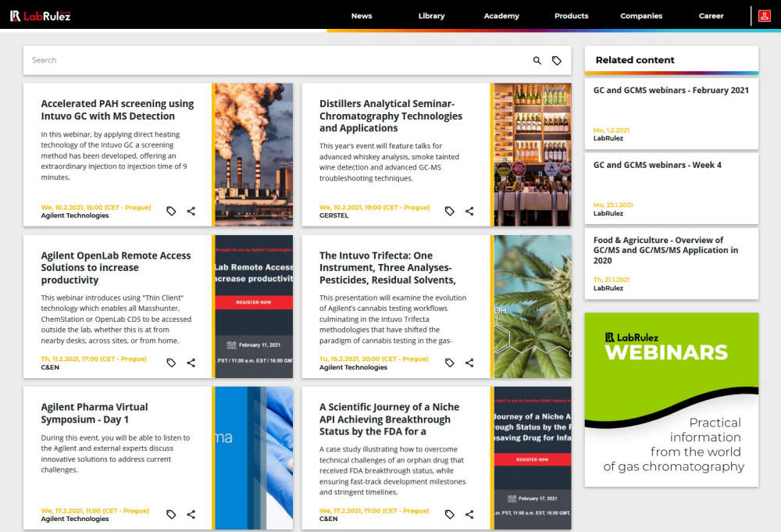Viewport: 781px width, 532px height.
Task: Share the Agilent OpenLab Remote Access webinar
Action: (x=191, y=362)
